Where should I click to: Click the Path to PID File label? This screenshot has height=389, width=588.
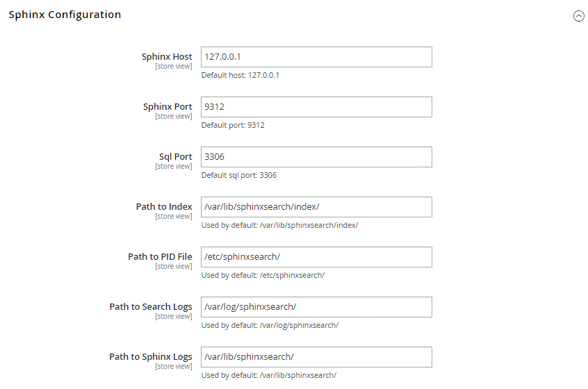coord(160,257)
